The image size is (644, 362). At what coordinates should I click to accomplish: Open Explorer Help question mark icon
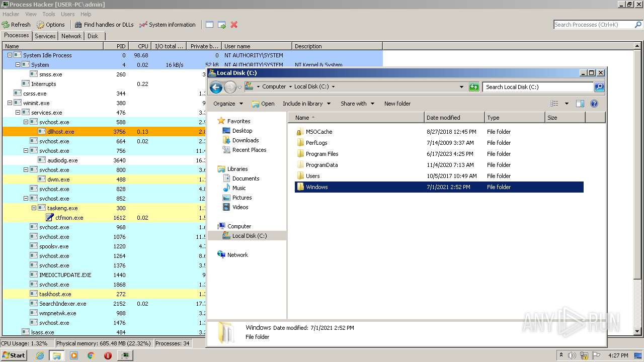(594, 104)
